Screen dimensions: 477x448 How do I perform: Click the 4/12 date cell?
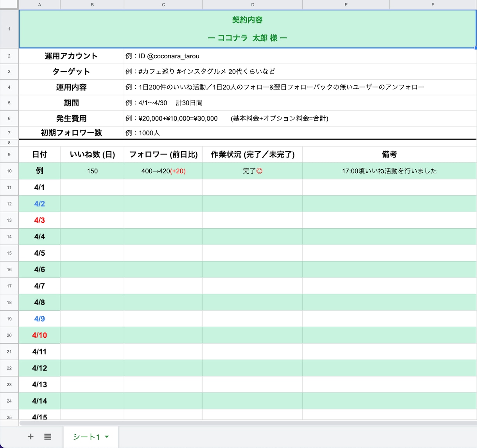tap(39, 368)
